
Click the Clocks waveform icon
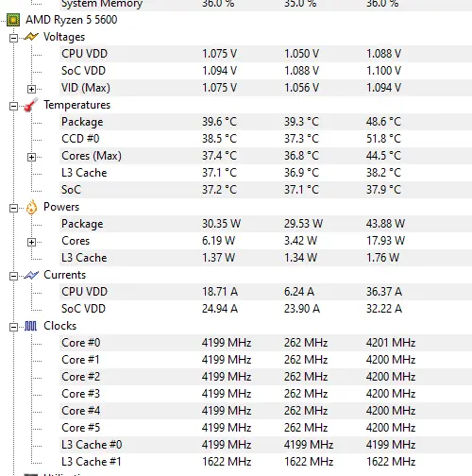pos(31,326)
